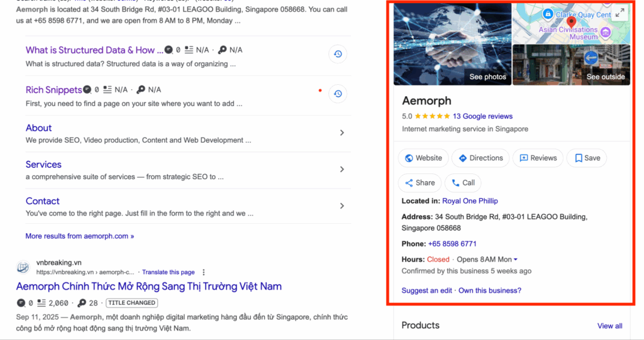Image resolution: width=644 pixels, height=340 pixels.
Task: Click the map thumbnail
Action: tap(571, 23)
